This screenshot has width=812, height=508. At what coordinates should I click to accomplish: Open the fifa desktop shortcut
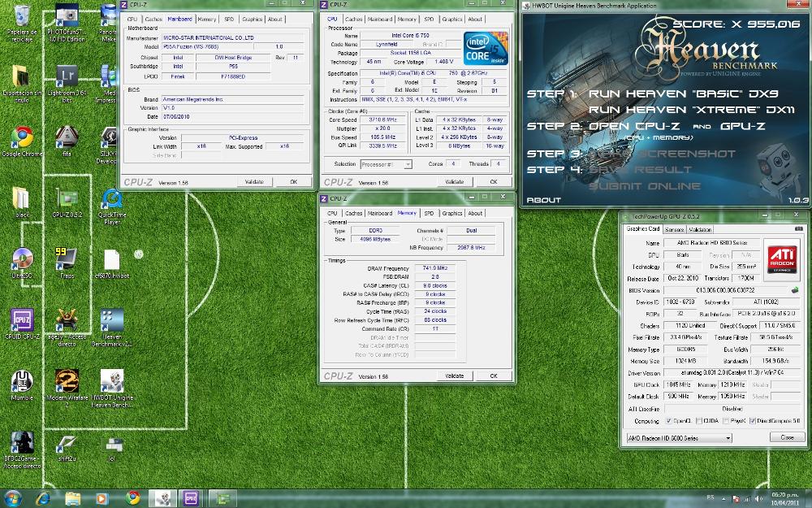(67, 141)
